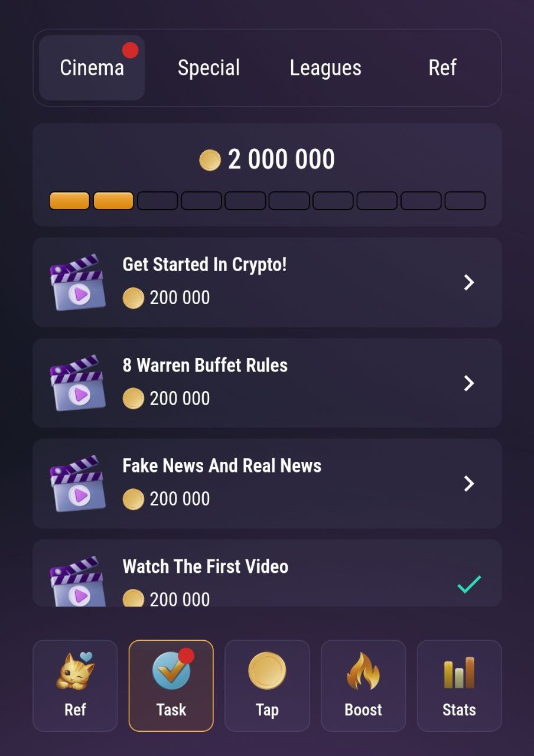Open the Watch The First Video task

click(267, 573)
